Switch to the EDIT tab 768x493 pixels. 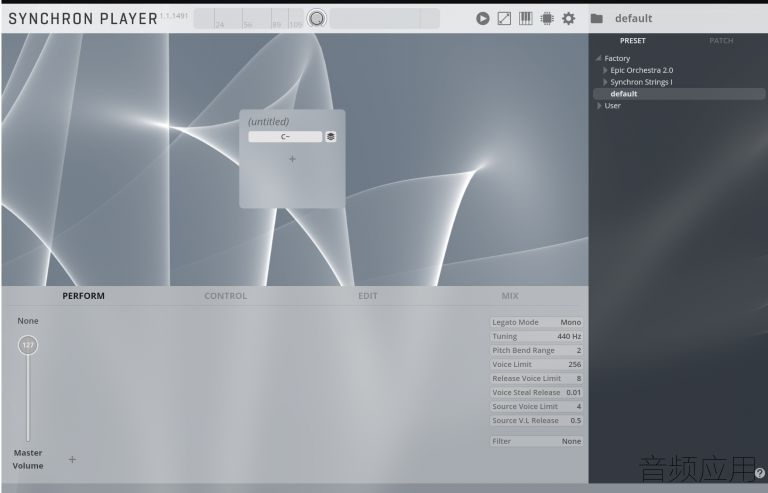pos(368,296)
